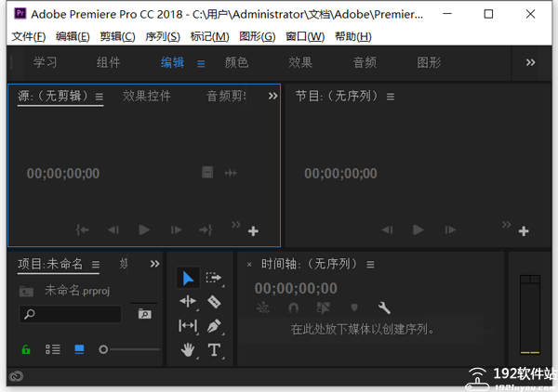Open the 源 (Source) panel menu
This screenshot has height=392, width=558.
coord(99,97)
